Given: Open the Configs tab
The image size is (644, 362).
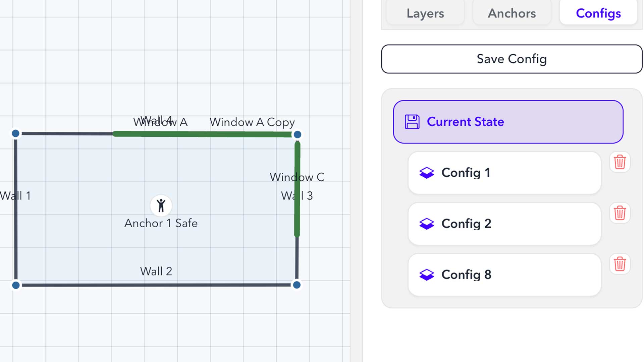Looking at the screenshot, I should [598, 13].
